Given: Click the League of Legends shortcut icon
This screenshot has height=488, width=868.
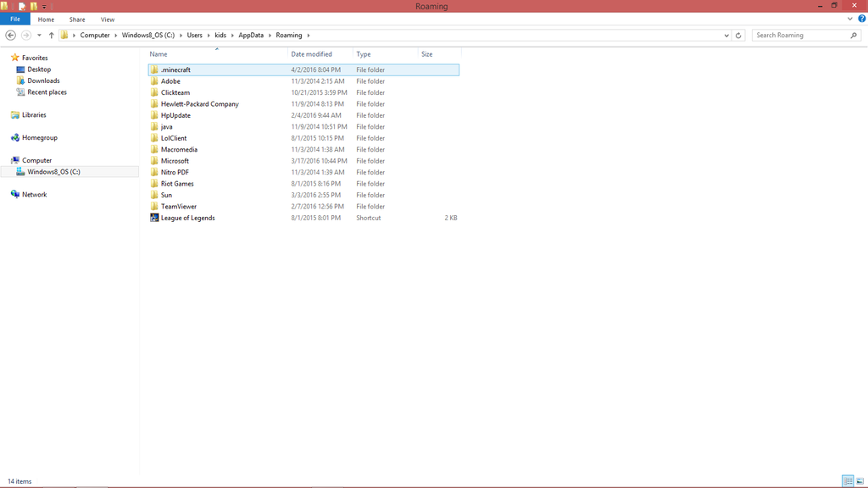Looking at the screenshot, I should (154, 218).
